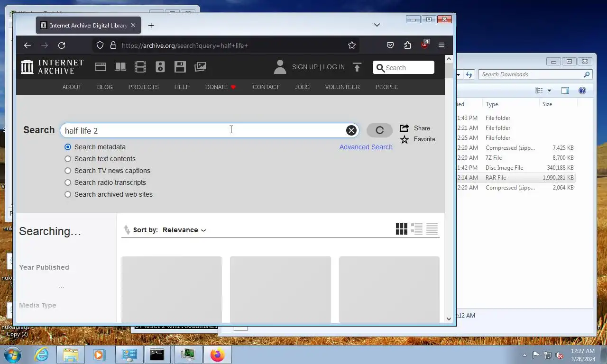Screen dimensions: 607x364
Task: Open the Advanced Search link
Action: [x=366, y=147]
